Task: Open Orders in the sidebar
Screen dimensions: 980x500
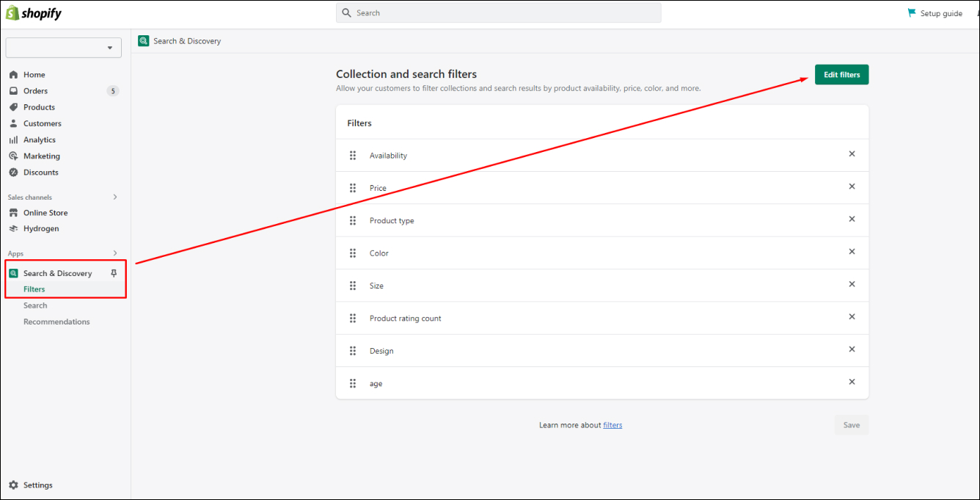Action: [x=35, y=91]
